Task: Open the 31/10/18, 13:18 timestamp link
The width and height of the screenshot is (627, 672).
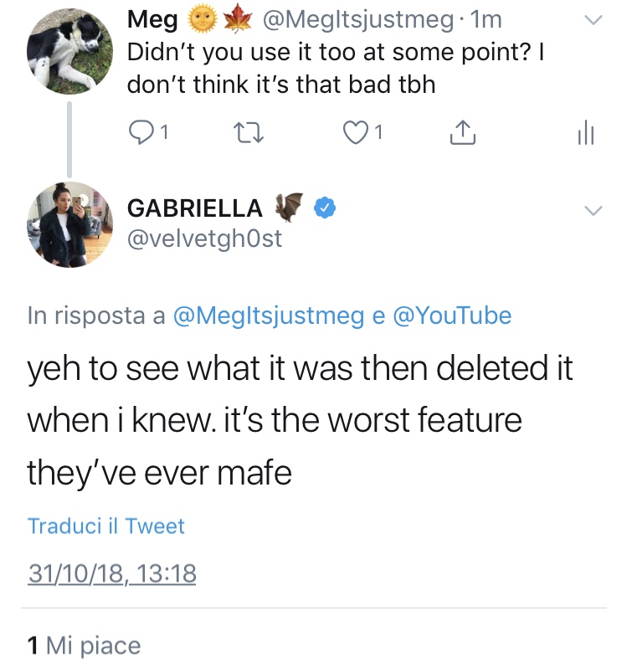Action: pos(111,574)
